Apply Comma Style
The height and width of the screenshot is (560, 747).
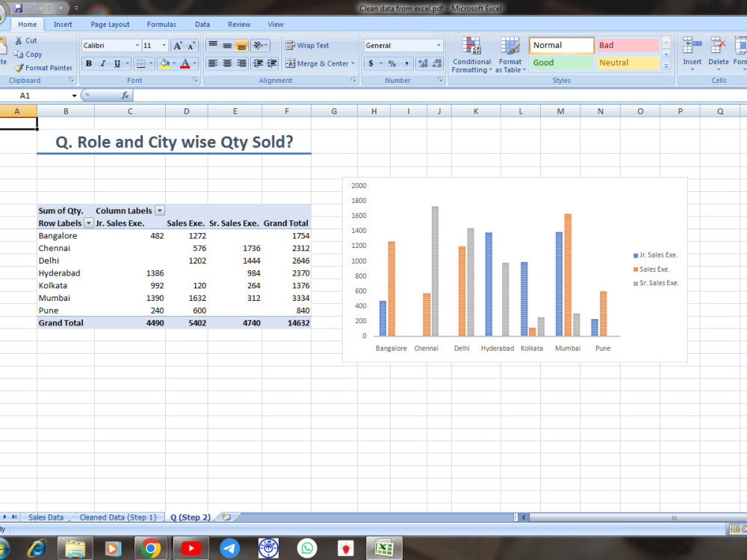coord(406,63)
